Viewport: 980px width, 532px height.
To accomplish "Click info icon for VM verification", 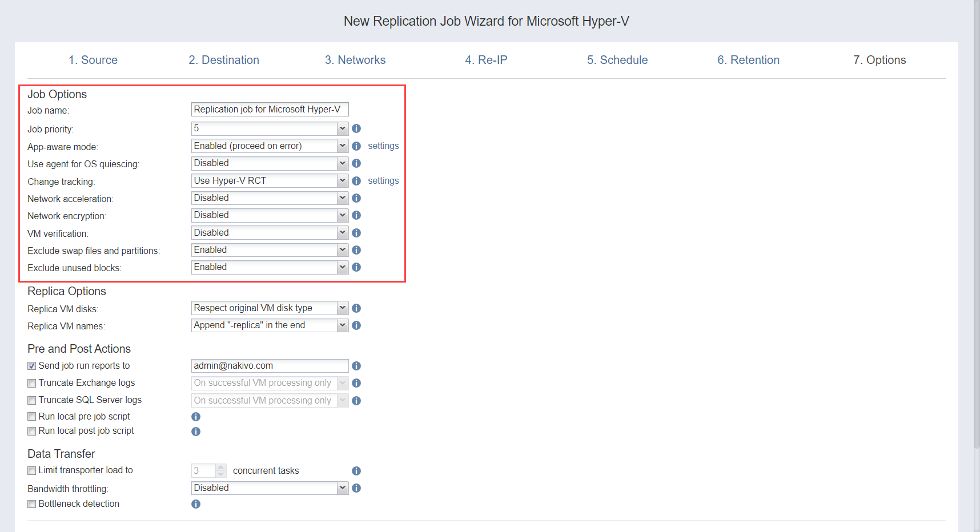I will 356,233.
